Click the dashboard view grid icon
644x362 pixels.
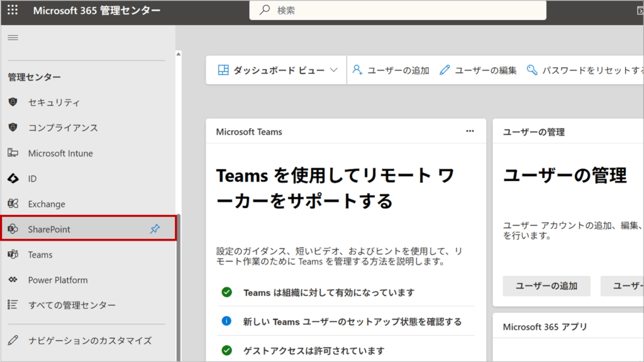point(223,70)
